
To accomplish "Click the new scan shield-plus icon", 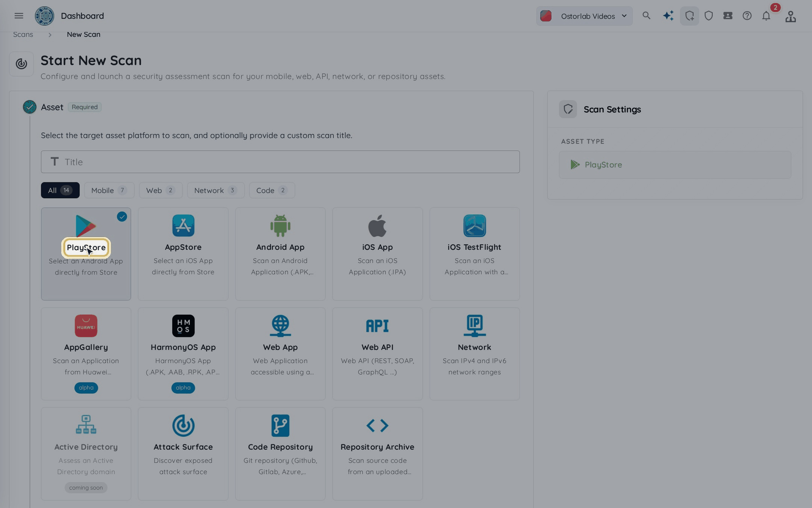I will coord(689,16).
